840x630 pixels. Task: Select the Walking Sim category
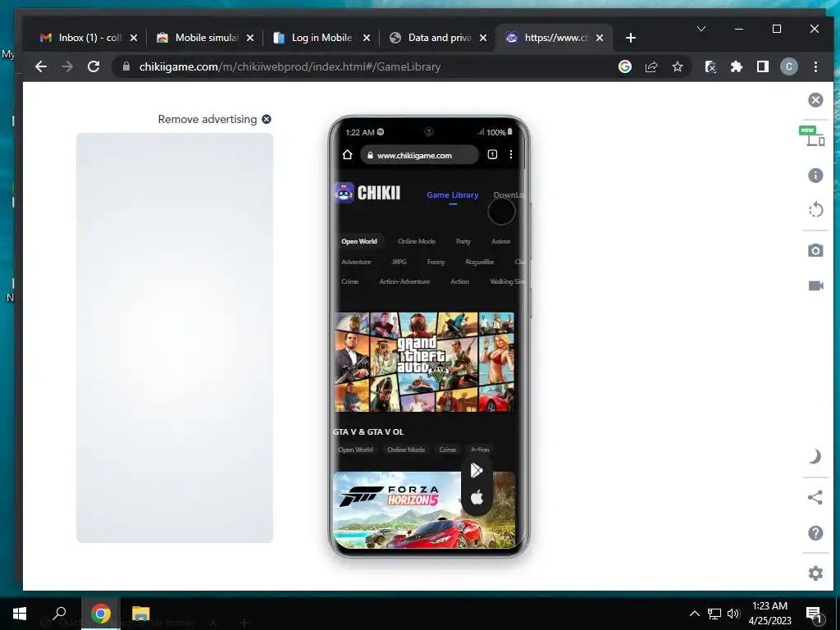click(x=507, y=282)
